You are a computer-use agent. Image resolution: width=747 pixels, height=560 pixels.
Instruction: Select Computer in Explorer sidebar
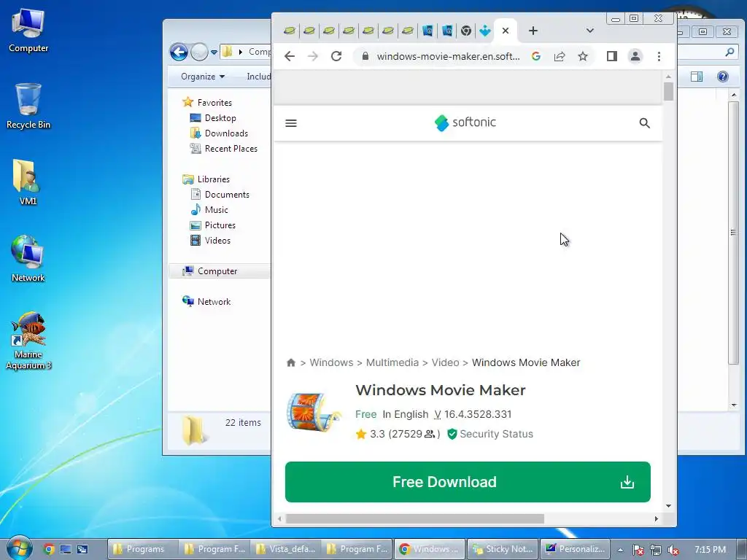click(217, 271)
